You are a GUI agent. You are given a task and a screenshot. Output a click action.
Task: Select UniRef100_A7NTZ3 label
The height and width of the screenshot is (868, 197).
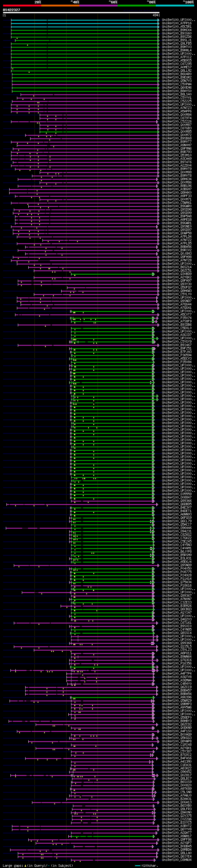pos(177,108)
